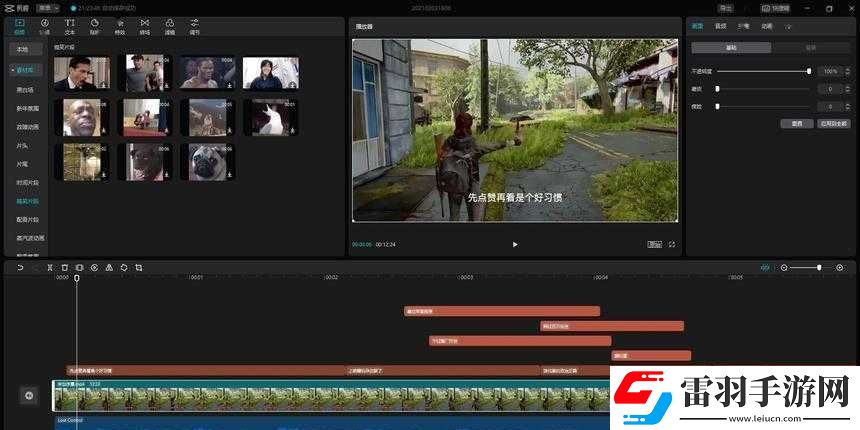Open the Audio tab with music note icon
860x430 pixels.
[45, 26]
